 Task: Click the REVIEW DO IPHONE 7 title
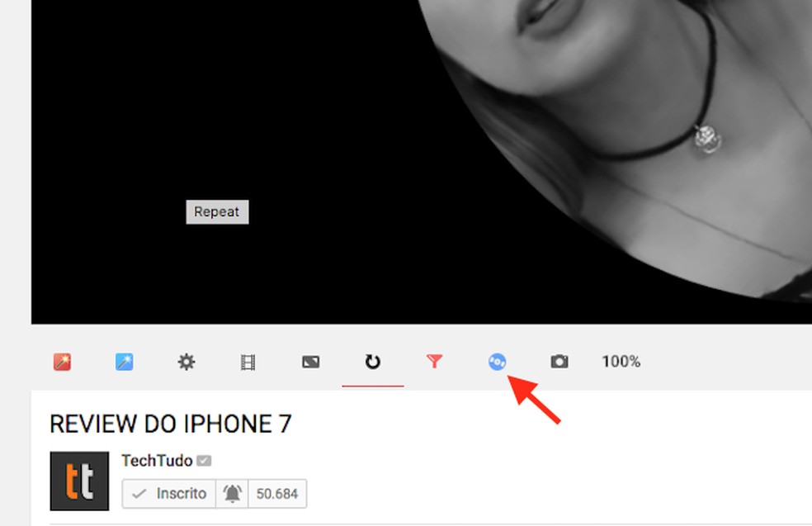pyautogui.click(x=170, y=424)
